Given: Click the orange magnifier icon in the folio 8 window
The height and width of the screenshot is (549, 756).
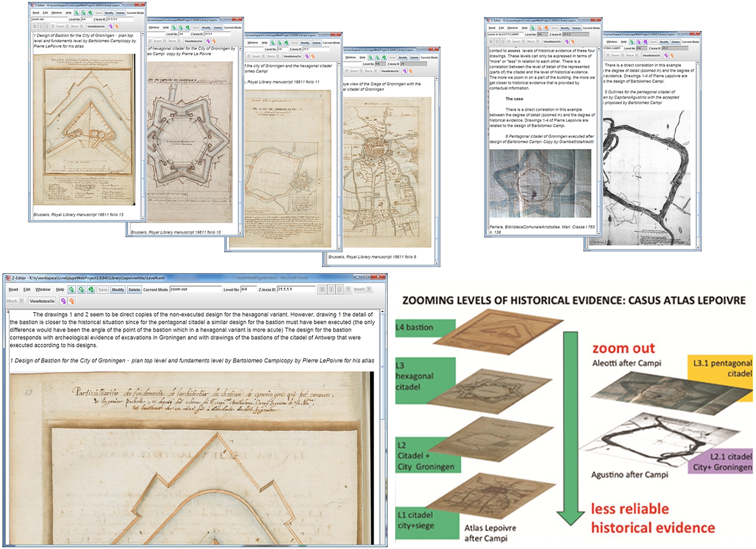Looking at the screenshot, I should 410,71.
